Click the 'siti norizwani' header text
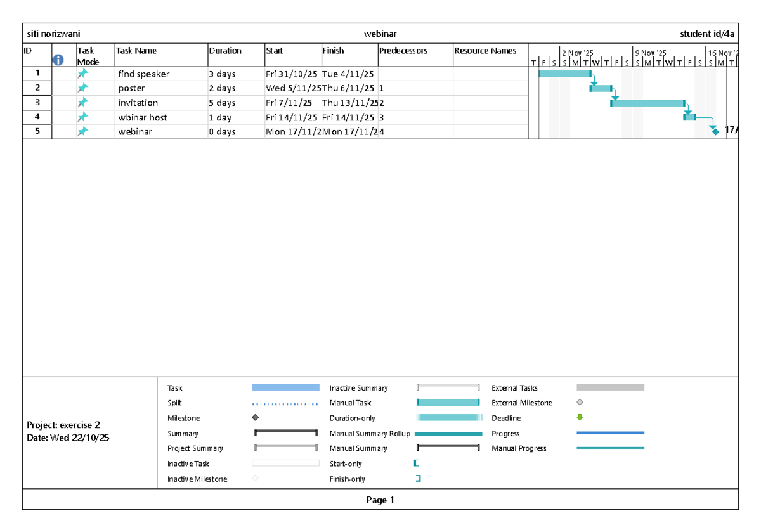The height and width of the screenshot is (532, 761). pos(53,34)
